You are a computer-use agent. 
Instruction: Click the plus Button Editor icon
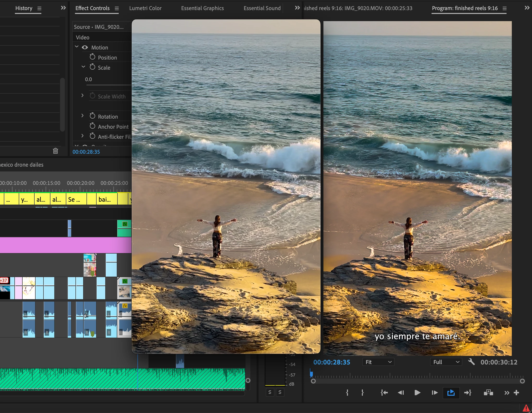(x=516, y=393)
